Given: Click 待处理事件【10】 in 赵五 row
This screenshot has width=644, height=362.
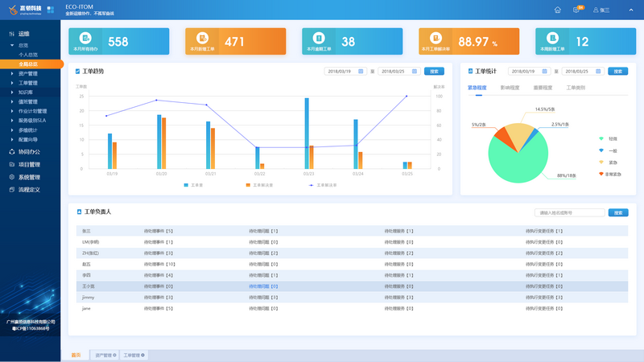Looking at the screenshot, I should coord(159,265).
